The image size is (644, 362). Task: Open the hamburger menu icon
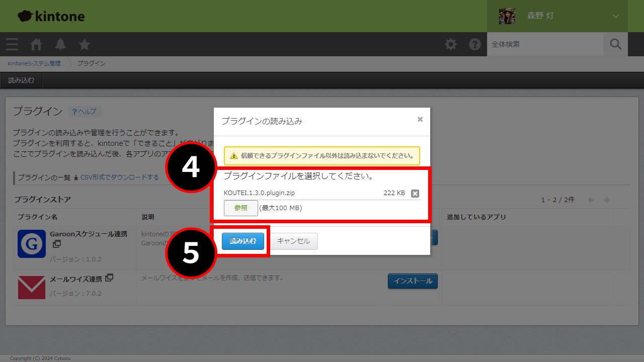pos(12,44)
